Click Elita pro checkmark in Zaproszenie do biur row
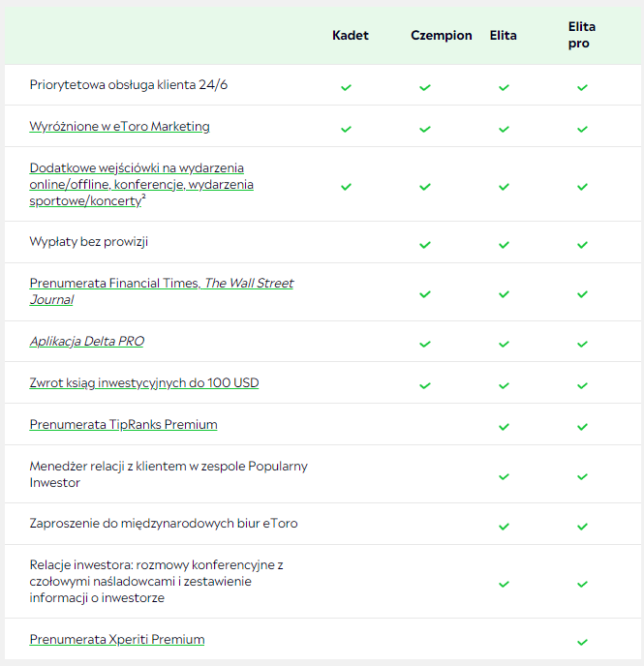This screenshot has height=666, width=644. pos(582,526)
